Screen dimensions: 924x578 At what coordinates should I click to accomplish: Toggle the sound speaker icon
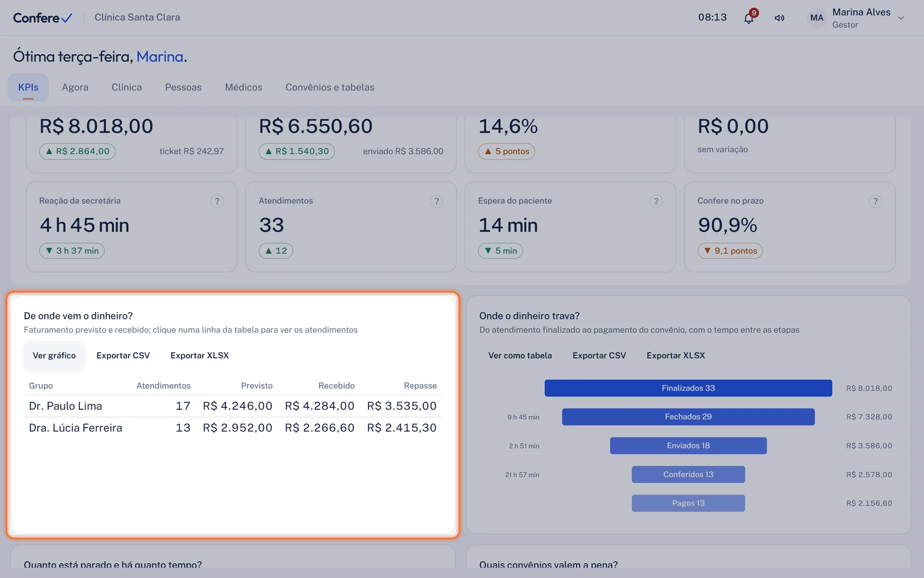click(780, 18)
